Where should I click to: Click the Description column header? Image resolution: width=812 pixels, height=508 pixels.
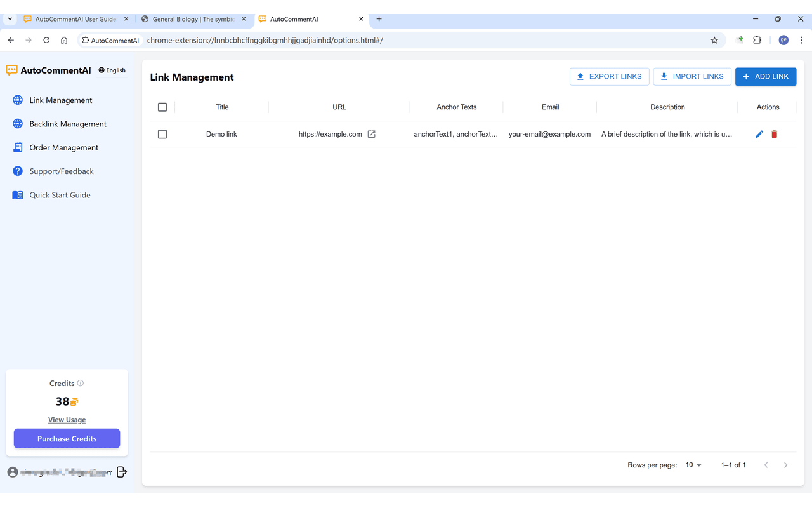667,107
